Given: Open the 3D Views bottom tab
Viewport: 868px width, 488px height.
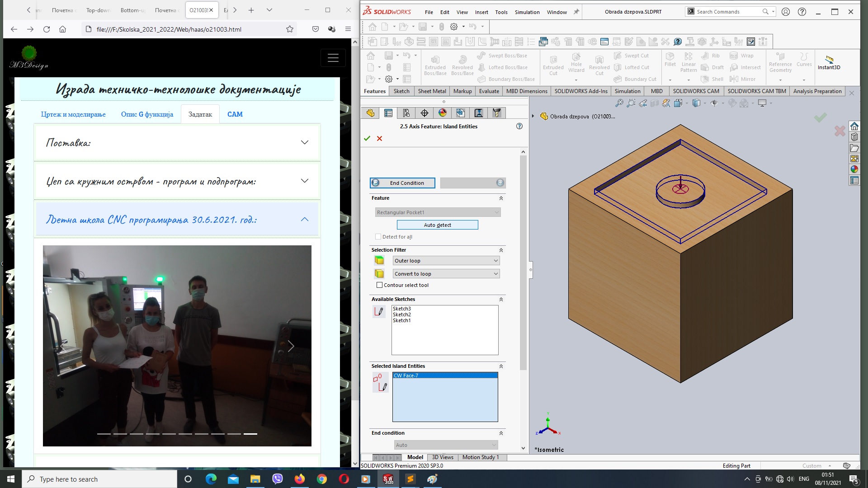Looking at the screenshot, I should pos(443,457).
